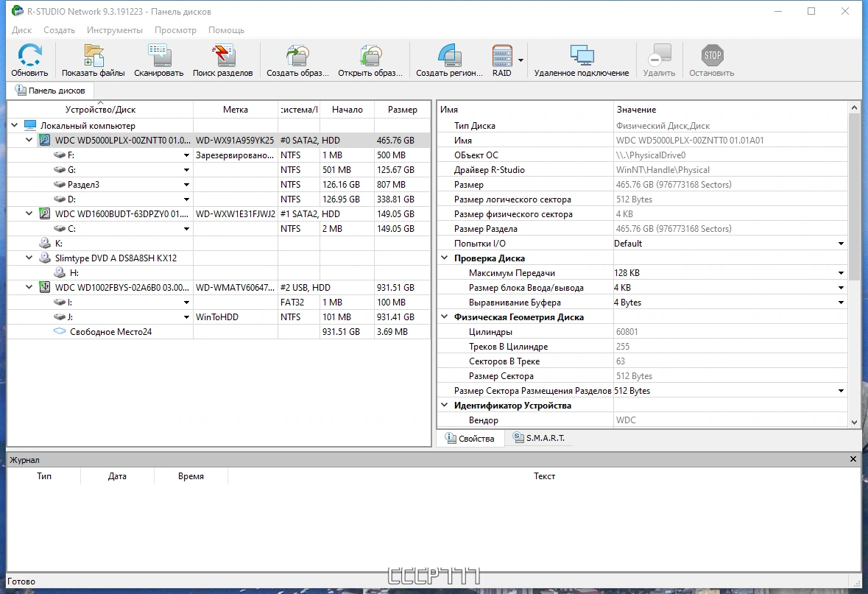Image resolution: width=868 pixels, height=594 pixels.
Task: Open Размер блока Ввода/вывода dropdown
Action: [841, 288]
